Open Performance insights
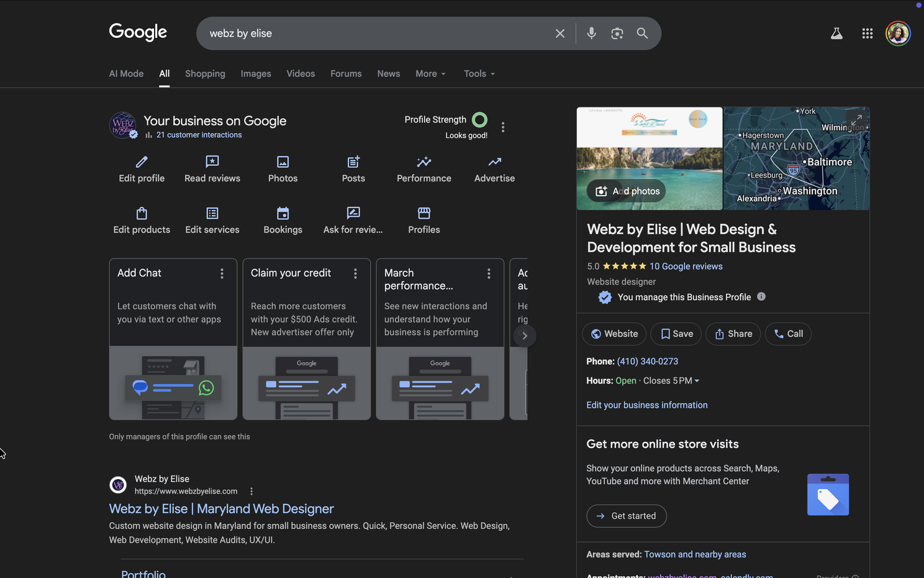 [424, 170]
